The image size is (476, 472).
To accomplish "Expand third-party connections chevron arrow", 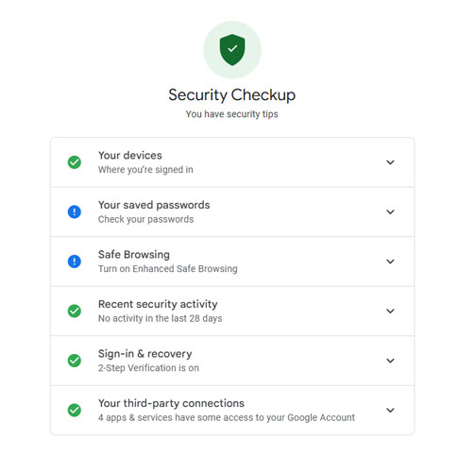I will click(x=390, y=410).
